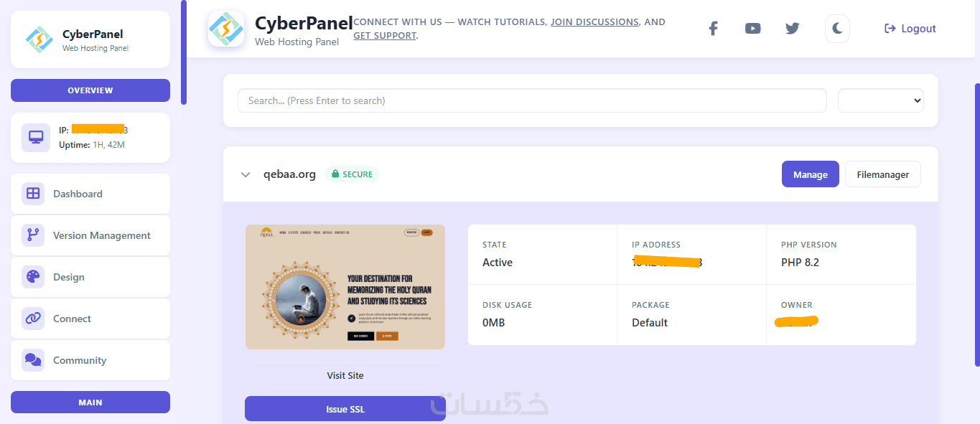The image size is (980, 424).
Task: Click the Version Management branch icon
Action: click(x=33, y=235)
